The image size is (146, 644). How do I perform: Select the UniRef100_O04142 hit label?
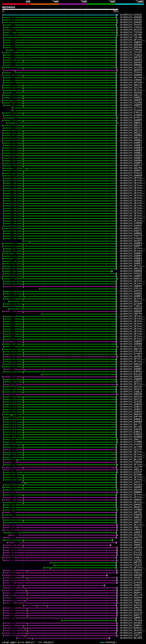point(131,15)
